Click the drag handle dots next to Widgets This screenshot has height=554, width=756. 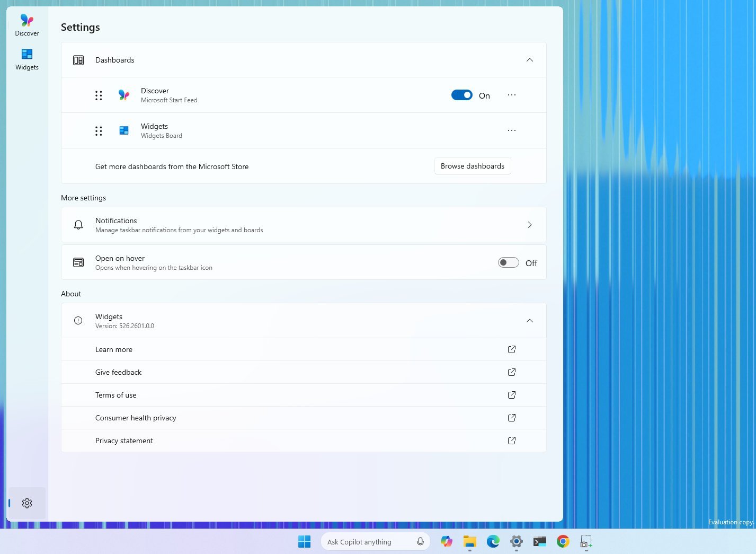99,130
